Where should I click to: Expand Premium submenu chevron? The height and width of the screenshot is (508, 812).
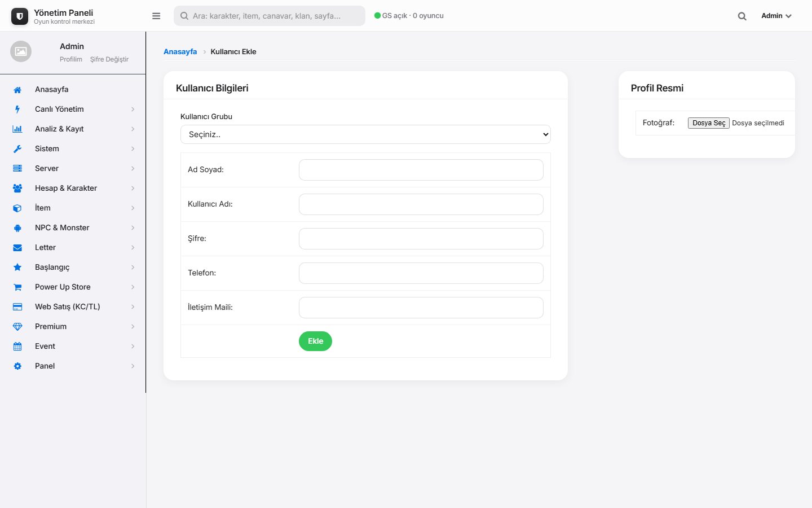click(133, 327)
